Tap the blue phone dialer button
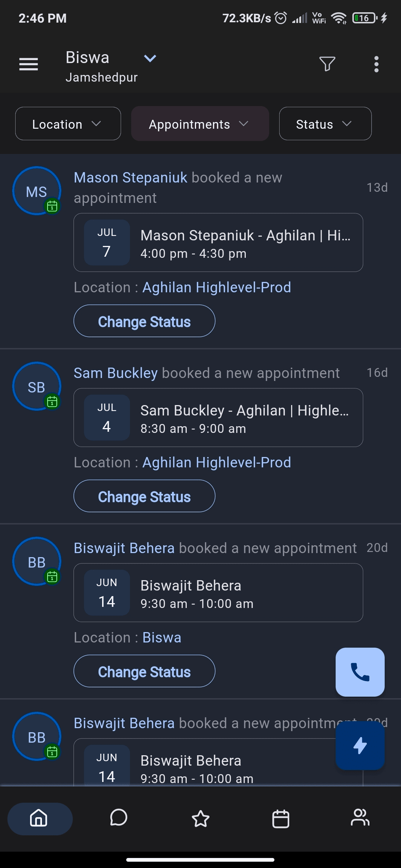 coord(360,672)
